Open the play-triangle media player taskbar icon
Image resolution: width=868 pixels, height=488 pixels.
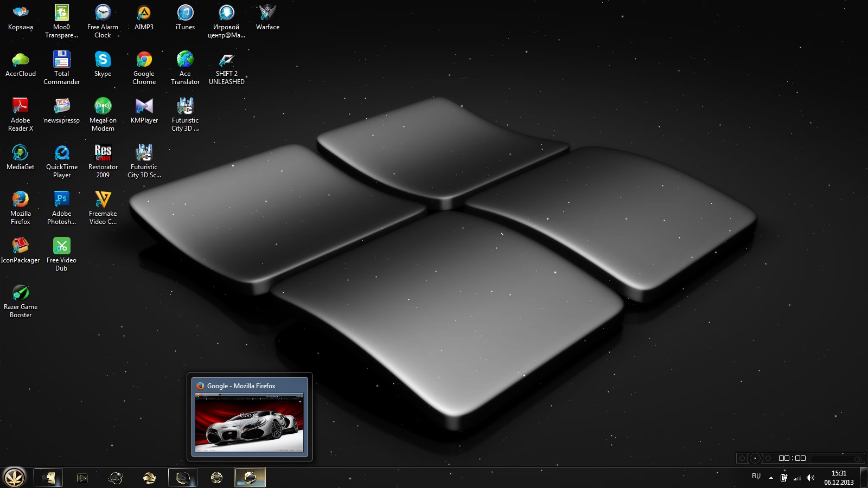point(82,478)
